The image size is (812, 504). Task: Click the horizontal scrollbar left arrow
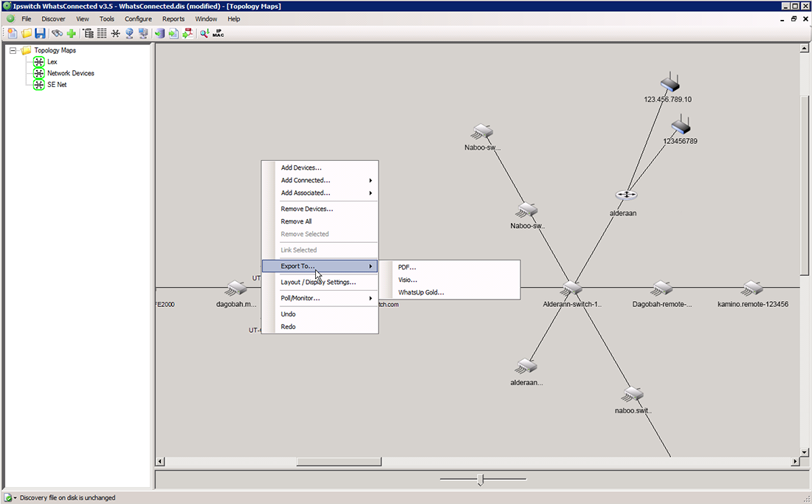click(160, 461)
